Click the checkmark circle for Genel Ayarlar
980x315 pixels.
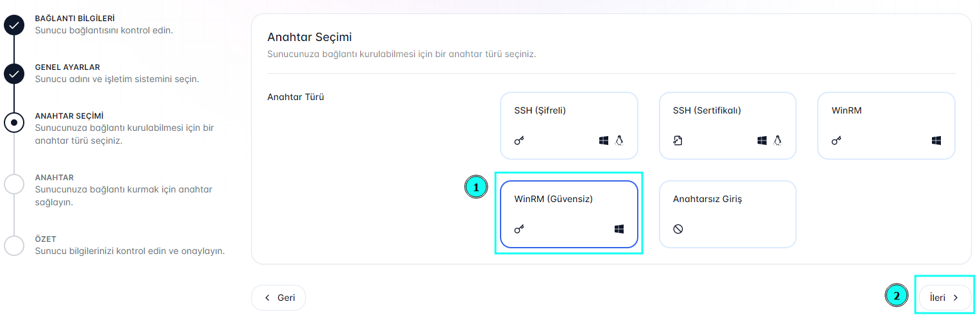[14, 74]
